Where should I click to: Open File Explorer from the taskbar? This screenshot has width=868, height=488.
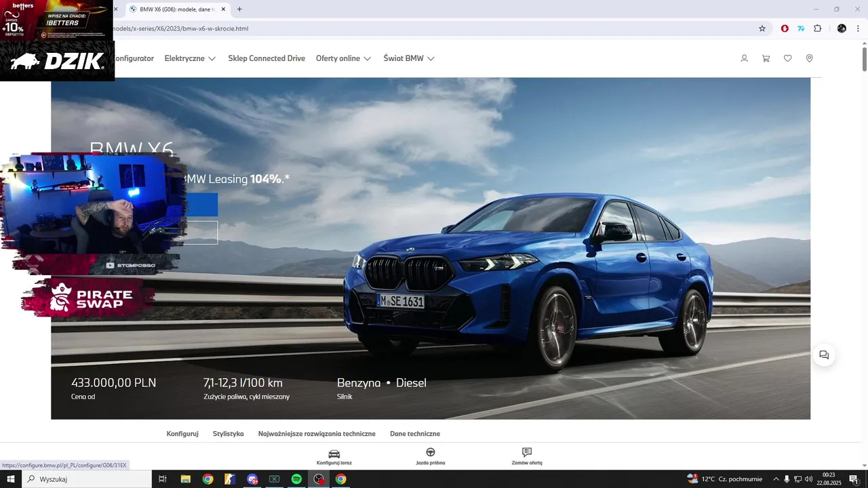point(185,479)
